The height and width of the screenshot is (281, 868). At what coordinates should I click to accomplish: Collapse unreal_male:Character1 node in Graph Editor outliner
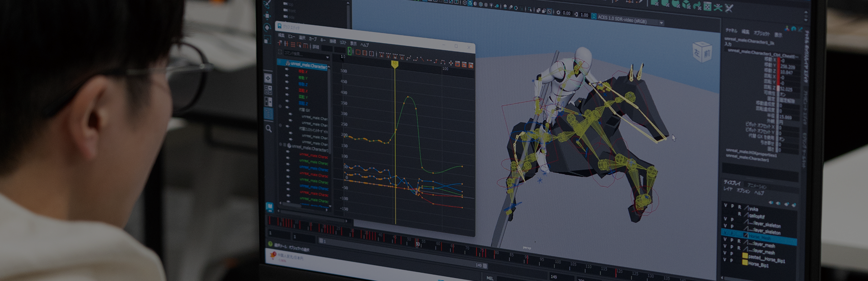[280, 62]
